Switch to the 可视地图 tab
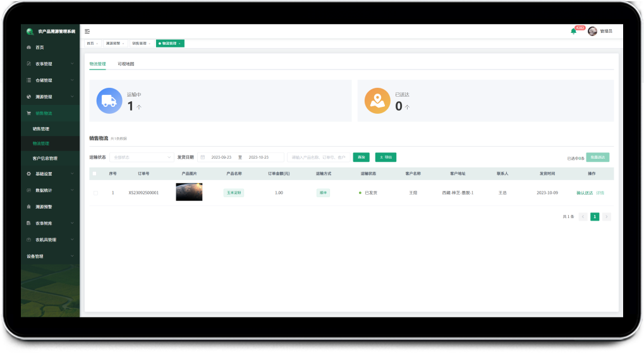 pos(126,64)
